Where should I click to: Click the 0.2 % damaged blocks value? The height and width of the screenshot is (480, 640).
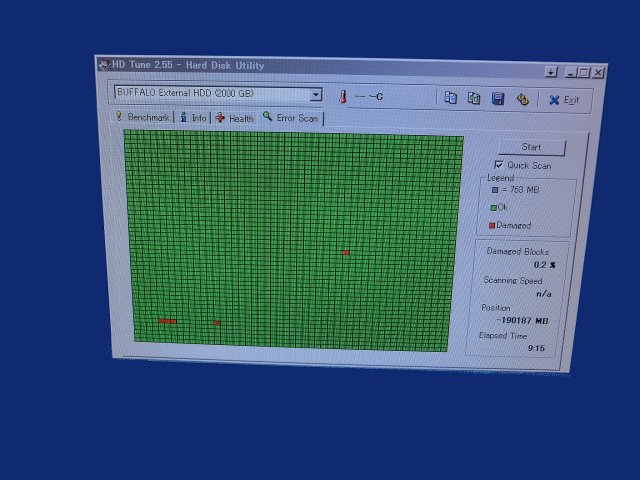[544, 265]
